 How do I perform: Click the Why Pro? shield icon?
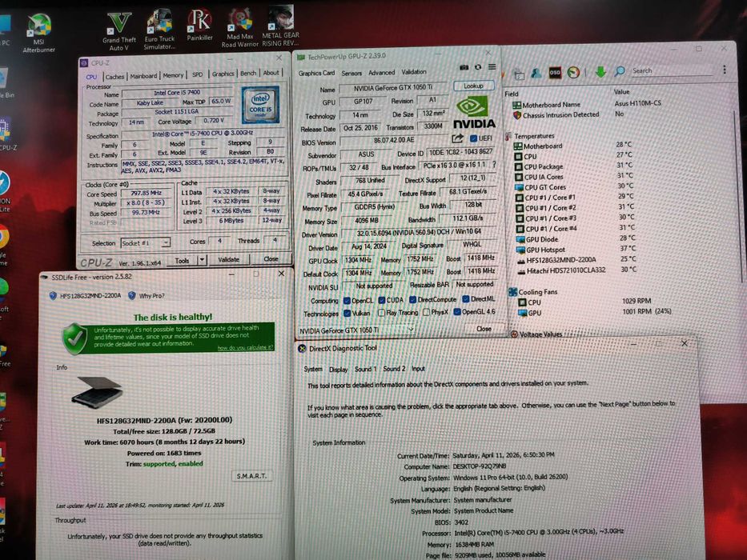coord(132,296)
